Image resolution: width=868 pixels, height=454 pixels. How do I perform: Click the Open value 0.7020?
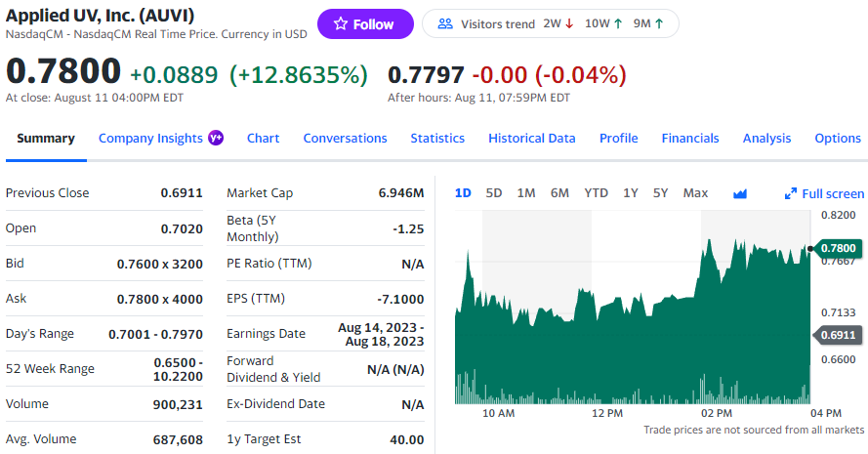(x=182, y=228)
